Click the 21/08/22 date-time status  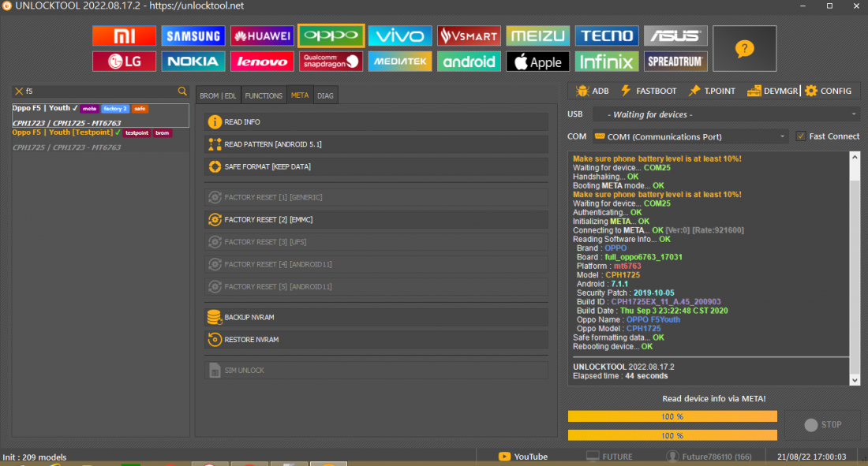[x=811, y=457]
